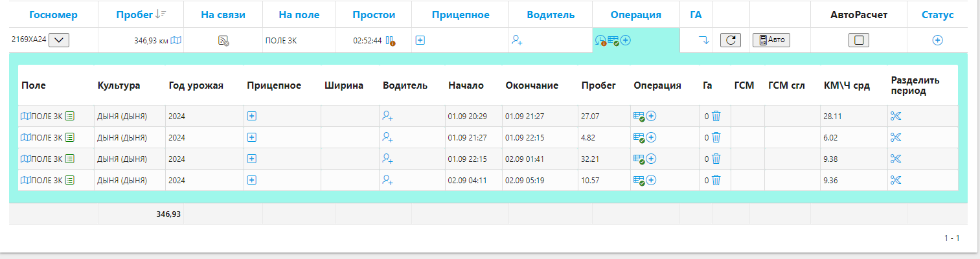Click the connection status icon under На связи

pos(223,40)
